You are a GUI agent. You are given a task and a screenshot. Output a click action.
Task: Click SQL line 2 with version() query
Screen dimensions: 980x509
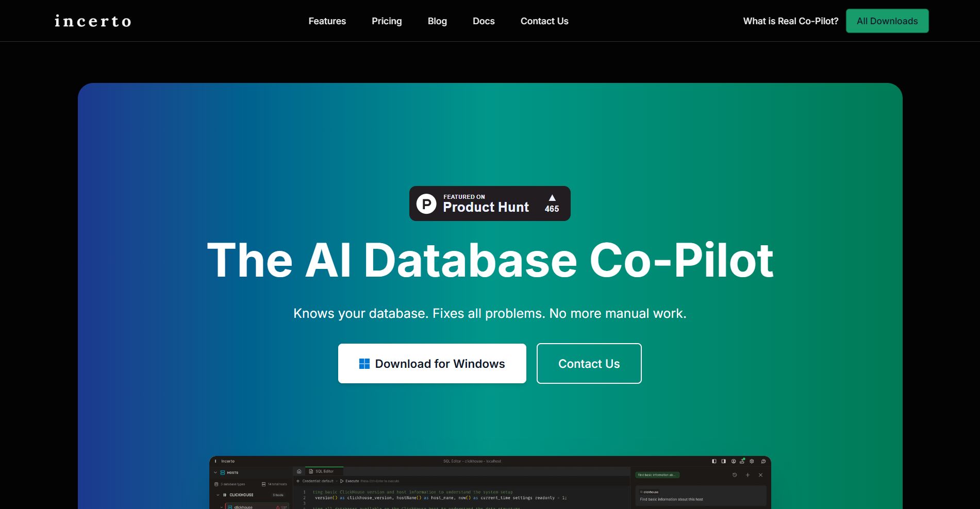(x=441, y=498)
